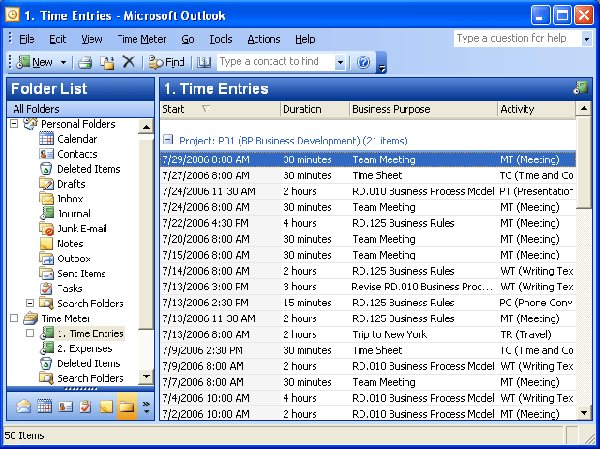Image resolution: width=600 pixels, height=449 pixels.
Task: Expand the Search Folders node
Action: pos(30,303)
